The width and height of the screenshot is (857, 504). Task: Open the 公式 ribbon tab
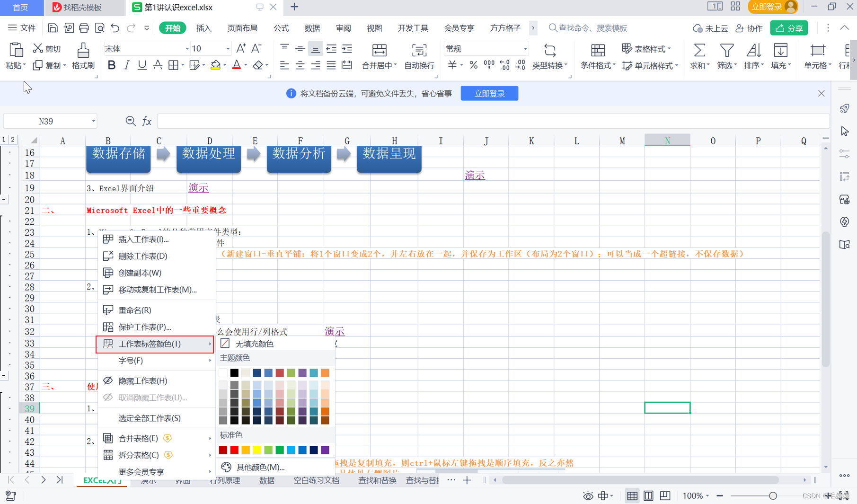(281, 28)
